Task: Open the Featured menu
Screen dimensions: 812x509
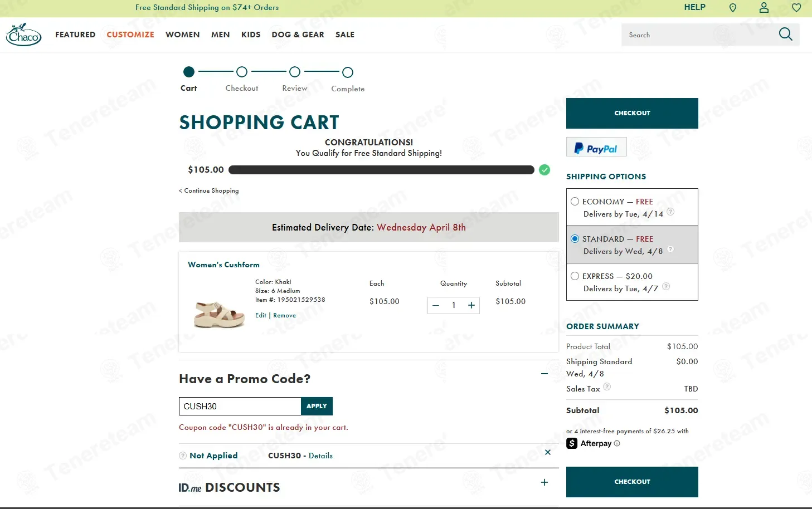Action: point(75,35)
